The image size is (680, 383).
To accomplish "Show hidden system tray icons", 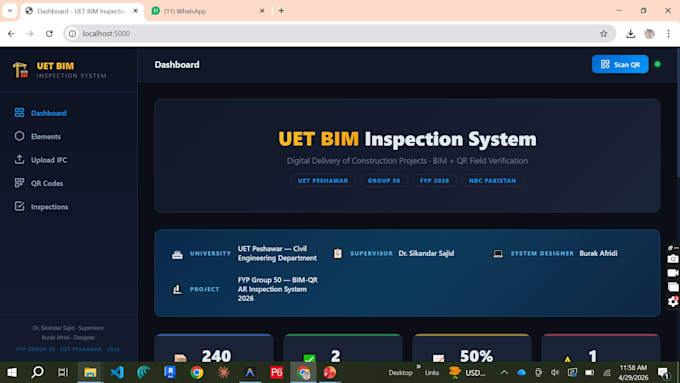I will pos(504,372).
